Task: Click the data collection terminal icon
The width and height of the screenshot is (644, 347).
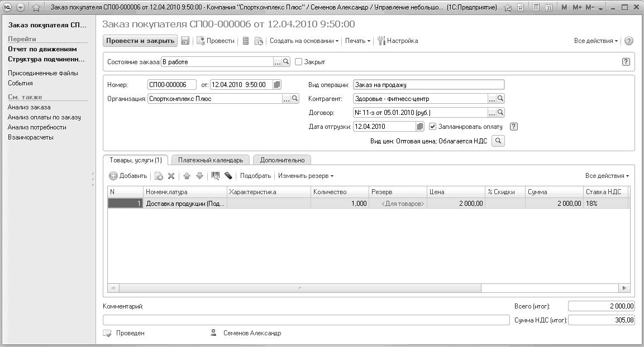Action: pyautogui.click(x=228, y=176)
